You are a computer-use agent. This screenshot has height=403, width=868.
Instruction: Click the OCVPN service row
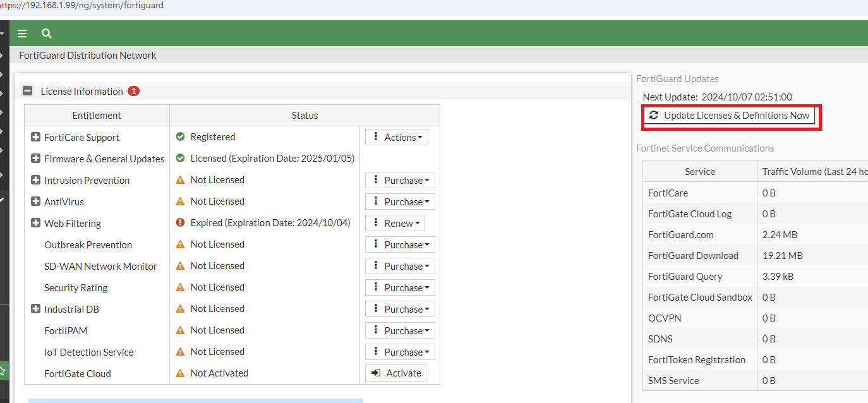(756, 318)
